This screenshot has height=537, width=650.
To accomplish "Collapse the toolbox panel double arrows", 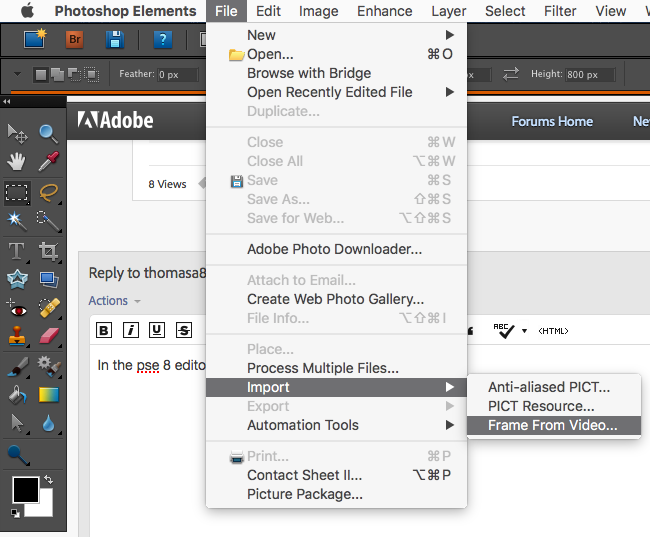I will click(x=7, y=101).
